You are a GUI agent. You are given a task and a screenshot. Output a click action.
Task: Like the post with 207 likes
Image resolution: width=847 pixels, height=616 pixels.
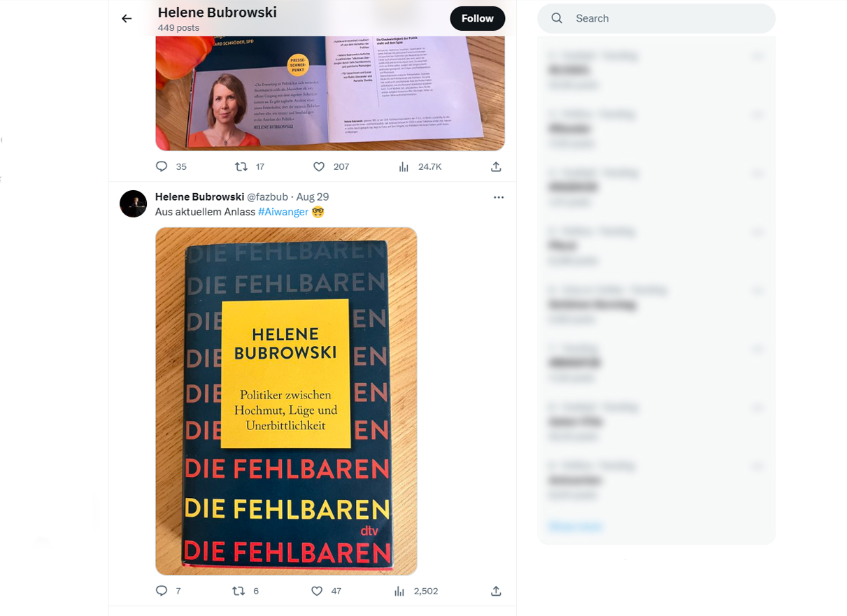(319, 166)
